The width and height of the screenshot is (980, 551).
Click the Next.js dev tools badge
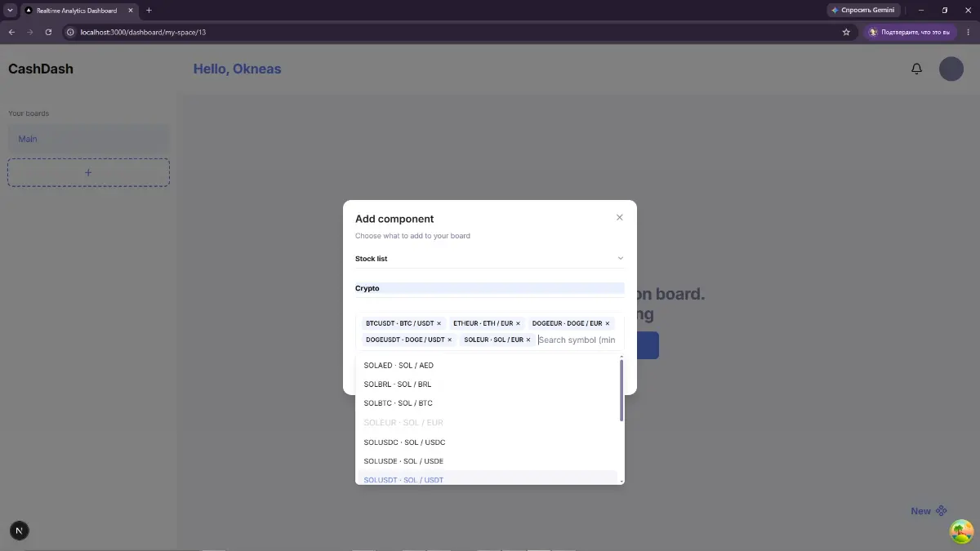pos(19,531)
